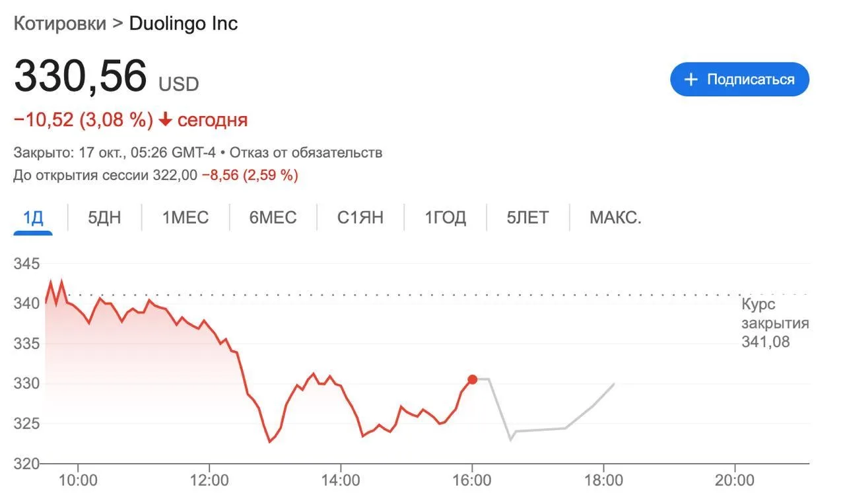This screenshot has height=504, width=845.
Task: Select the С1ЯН year-to-date tab
Action: 360,218
